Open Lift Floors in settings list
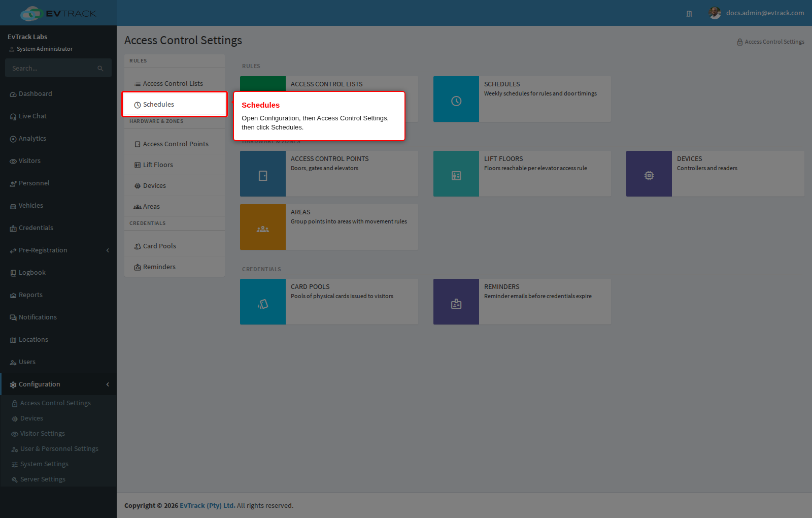Image resolution: width=812 pixels, height=518 pixels. pos(175,165)
